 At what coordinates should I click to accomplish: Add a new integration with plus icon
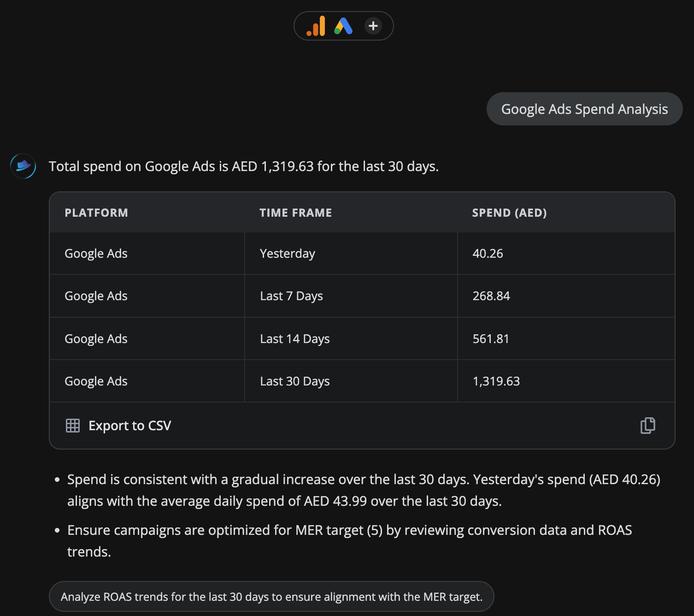tap(373, 26)
